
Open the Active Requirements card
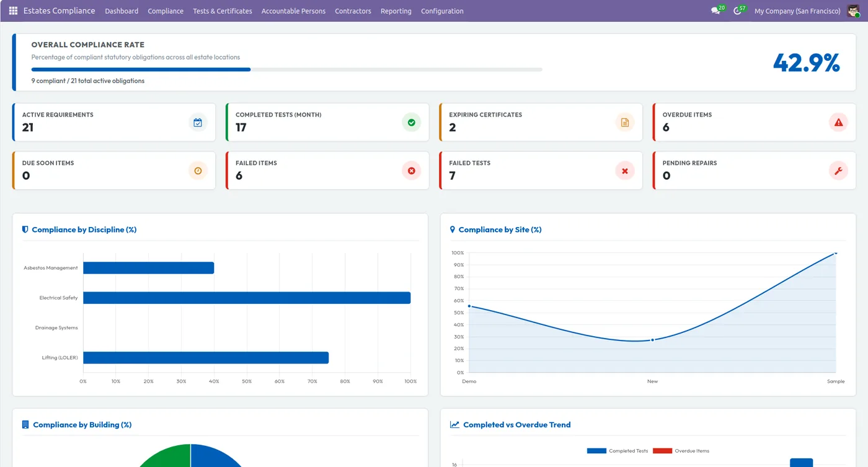tap(114, 122)
